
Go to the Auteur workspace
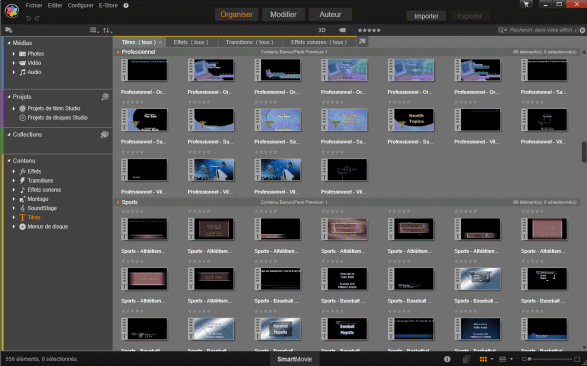pyautogui.click(x=330, y=14)
